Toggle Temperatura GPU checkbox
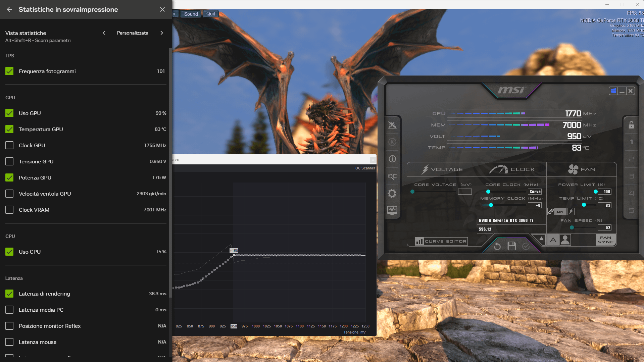 [x=9, y=129]
